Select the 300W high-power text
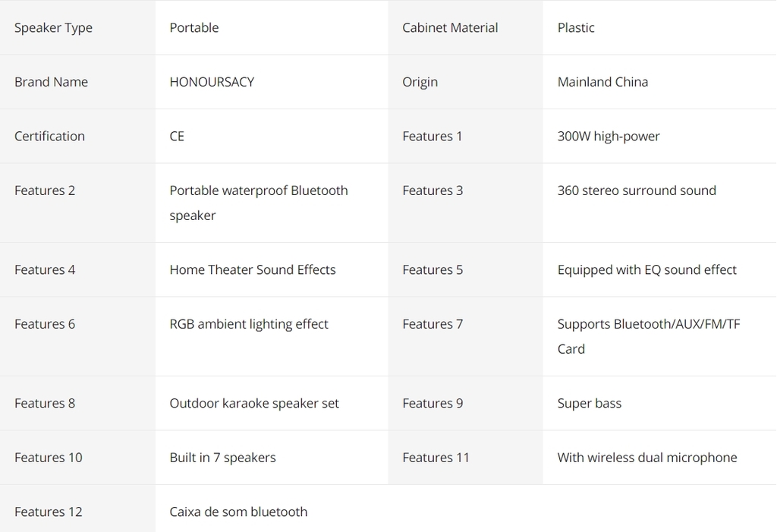 coord(609,137)
